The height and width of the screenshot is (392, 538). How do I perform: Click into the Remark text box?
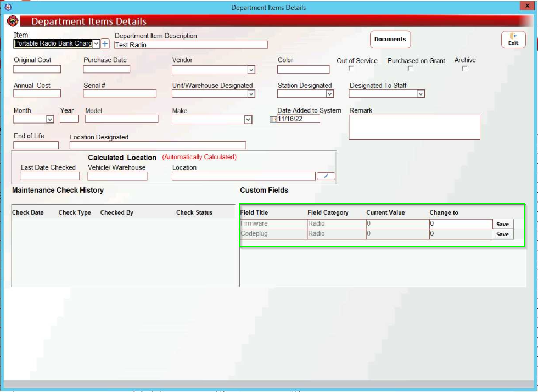point(414,127)
